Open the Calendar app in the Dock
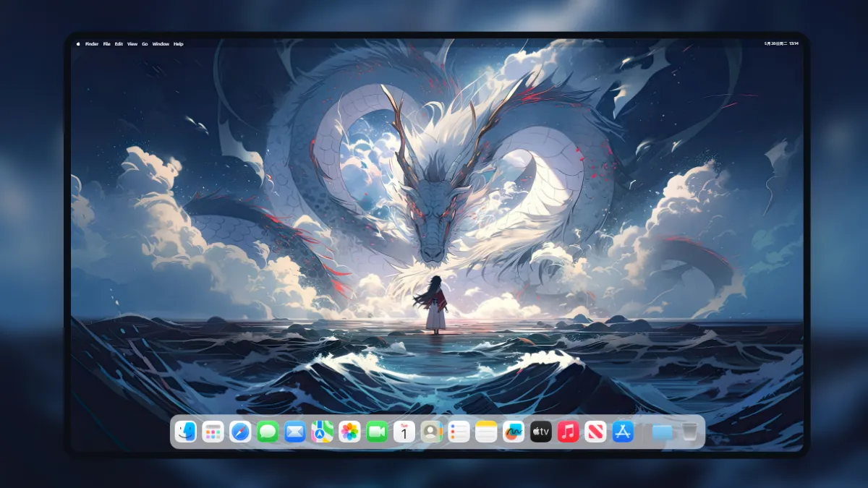 tap(404, 432)
